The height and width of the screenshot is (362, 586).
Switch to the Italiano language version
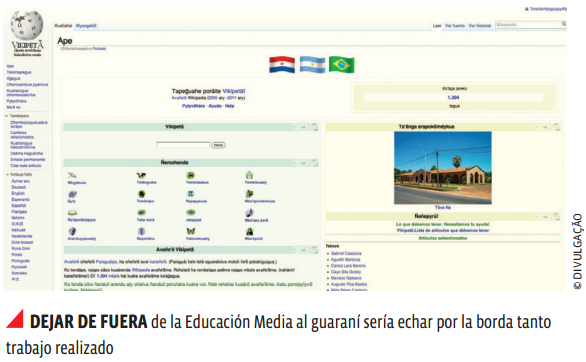tap(18, 218)
